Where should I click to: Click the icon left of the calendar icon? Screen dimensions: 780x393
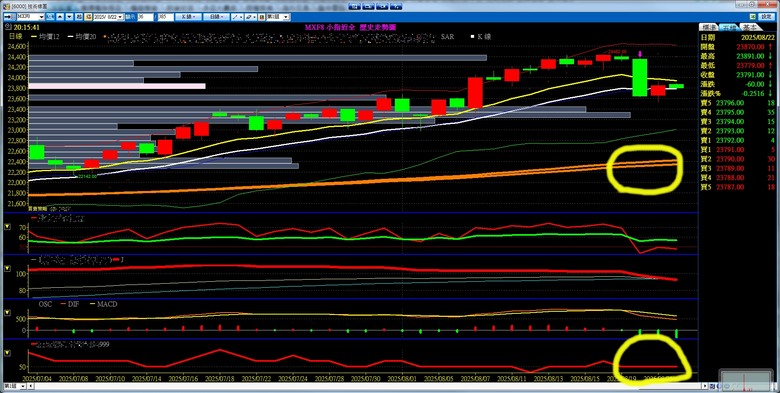(79, 17)
